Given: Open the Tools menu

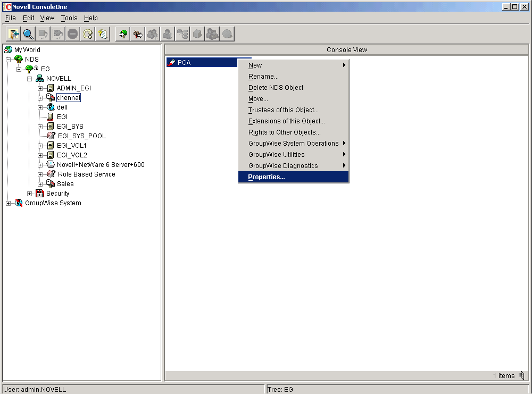Looking at the screenshot, I should click(69, 18).
